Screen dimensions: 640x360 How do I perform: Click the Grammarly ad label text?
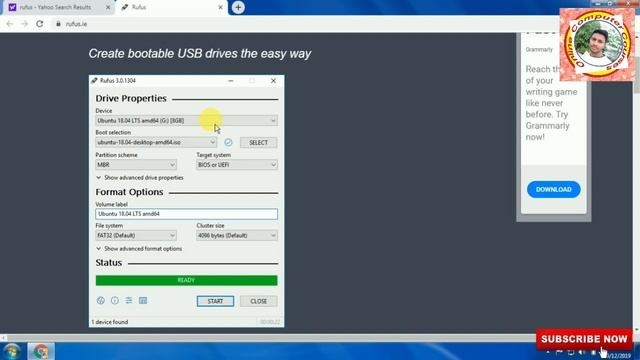(x=539, y=49)
